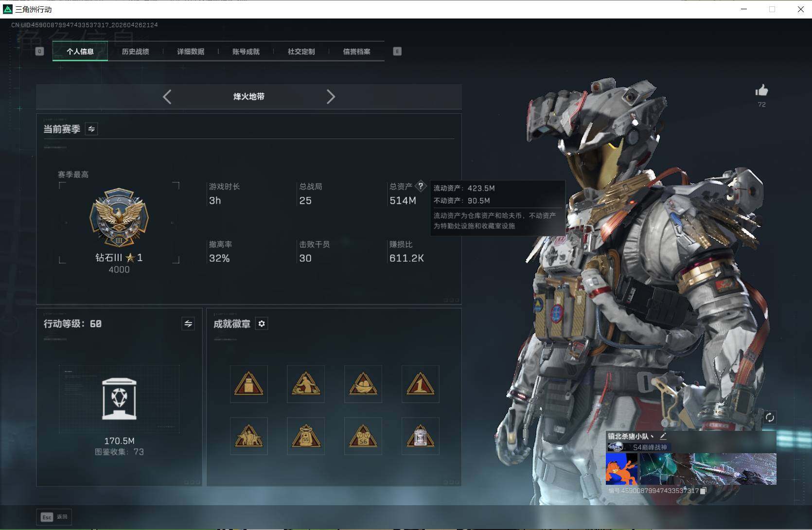Image resolution: width=812 pixels, height=530 pixels.
Task: Click the Esc 返回 button
Action: pos(54,517)
